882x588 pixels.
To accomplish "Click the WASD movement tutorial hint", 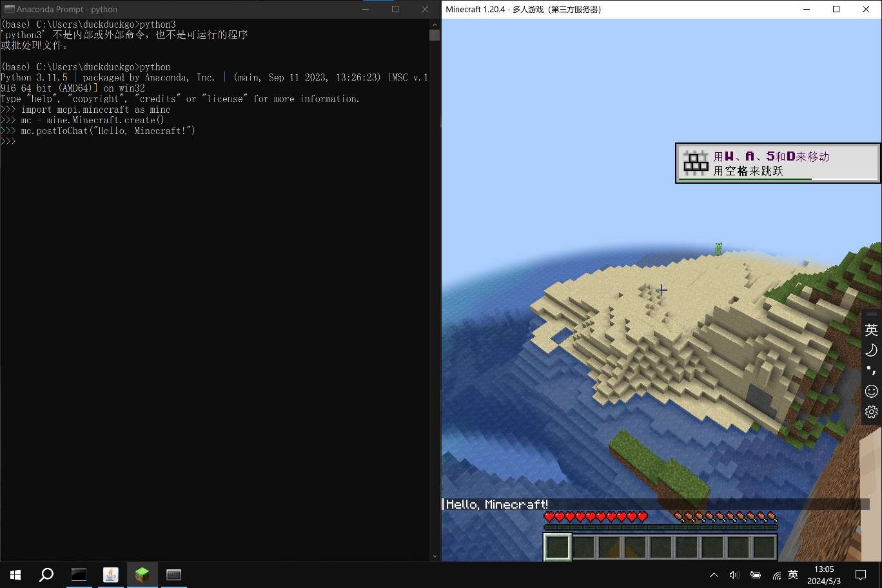I will pyautogui.click(x=778, y=163).
